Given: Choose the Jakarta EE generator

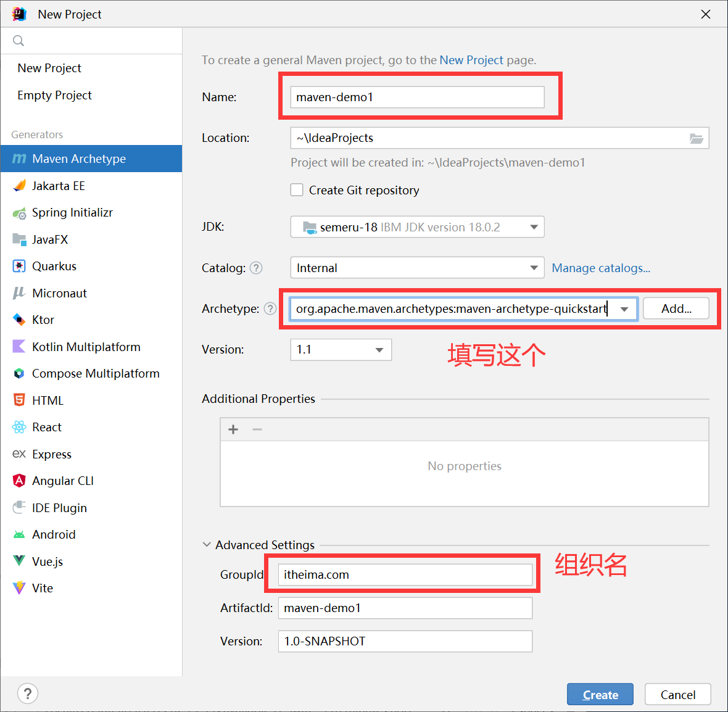Looking at the screenshot, I should coord(91,186).
